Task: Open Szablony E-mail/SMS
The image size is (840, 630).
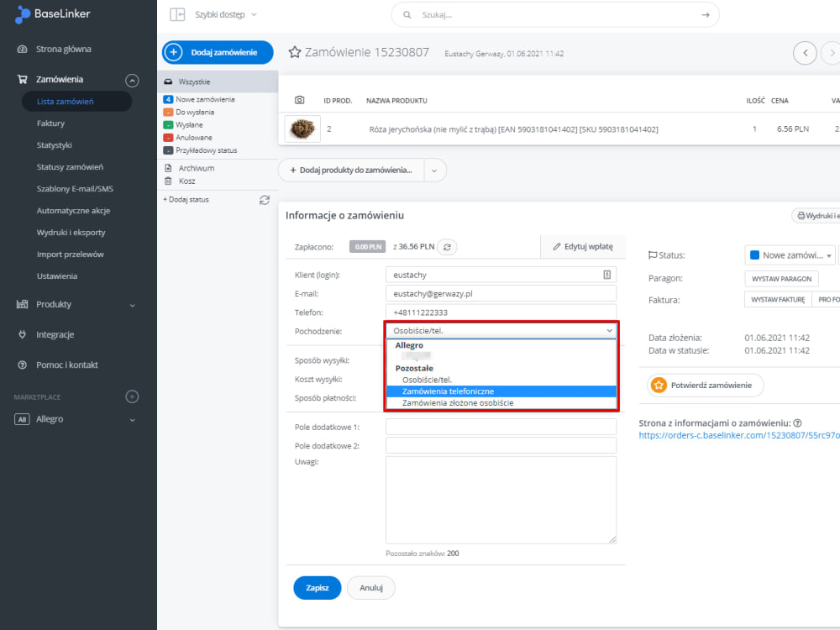Action: click(x=75, y=188)
